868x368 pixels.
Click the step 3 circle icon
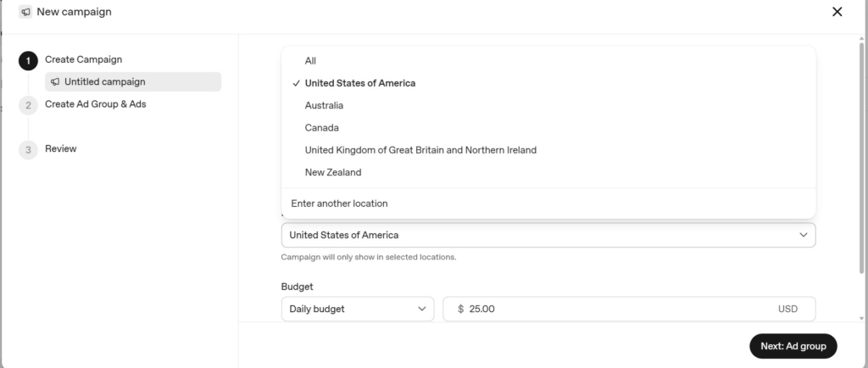[x=28, y=150]
